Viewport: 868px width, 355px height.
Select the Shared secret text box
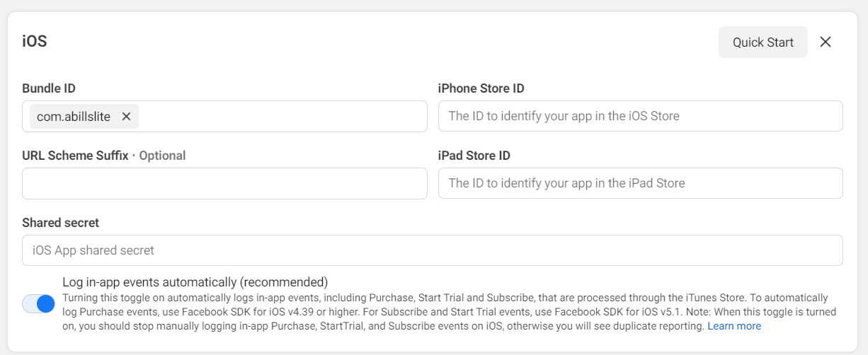[x=432, y=250]
